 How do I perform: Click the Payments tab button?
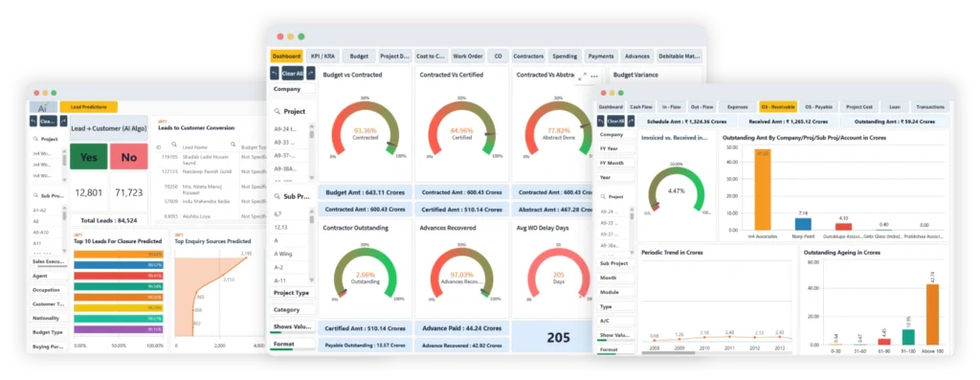click(x=601, y=56)
